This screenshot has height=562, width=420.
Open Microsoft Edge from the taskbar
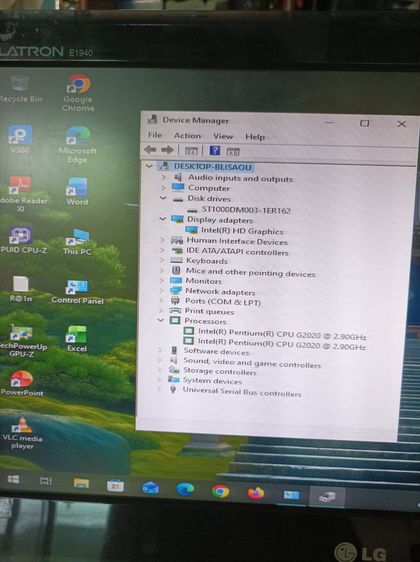click(185, 489)
